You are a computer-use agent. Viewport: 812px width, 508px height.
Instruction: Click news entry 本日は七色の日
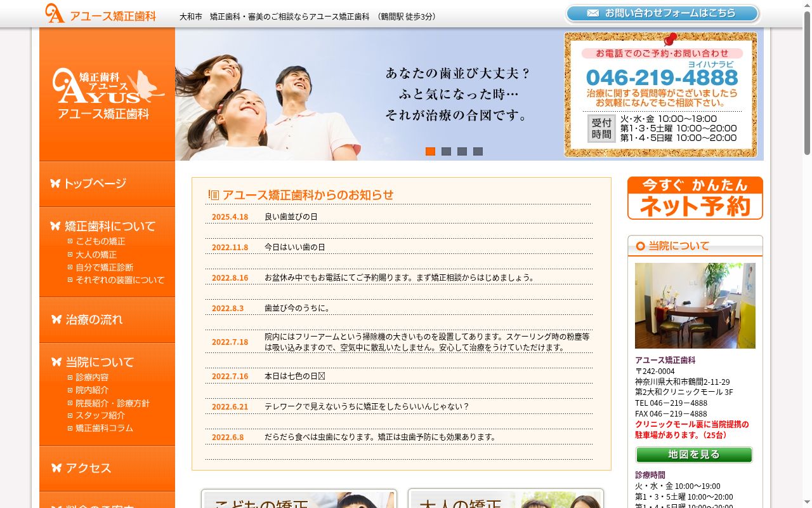tap(294, 376)
